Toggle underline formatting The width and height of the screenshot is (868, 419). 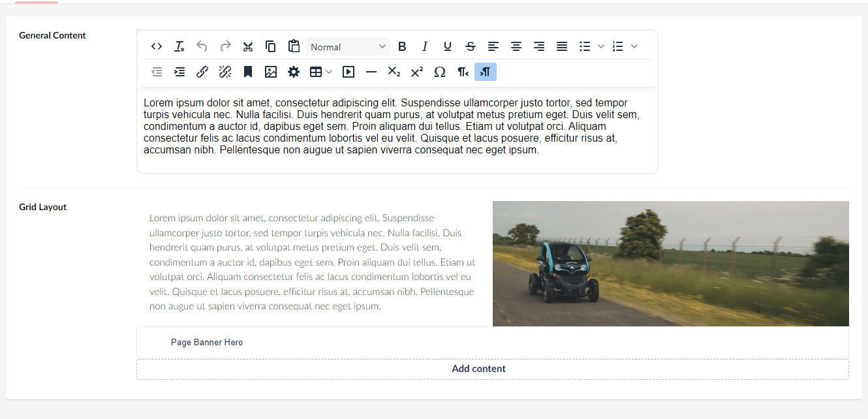point(448,46)
